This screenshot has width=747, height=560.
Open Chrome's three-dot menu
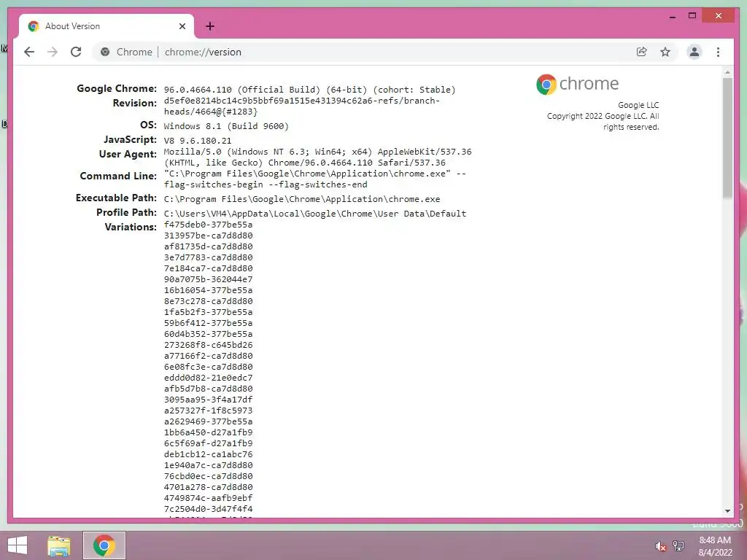pyautogui.click(x=718, y=52)
